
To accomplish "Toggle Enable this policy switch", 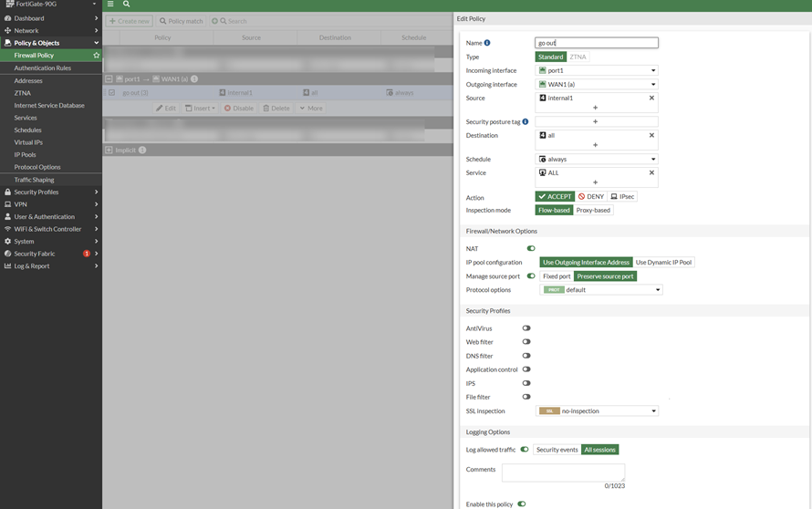I will (x=522, y=504).
